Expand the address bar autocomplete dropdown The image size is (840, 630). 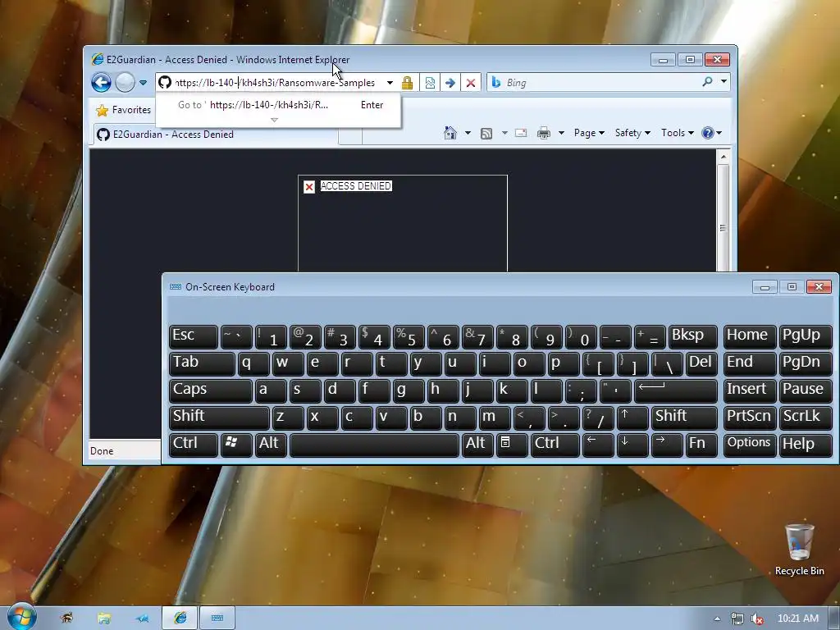(x=390, y=83)
